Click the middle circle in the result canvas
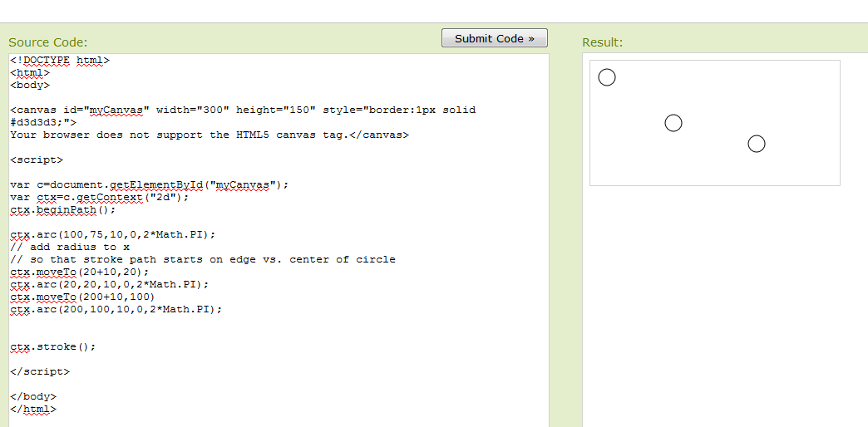868x427 pixels. [x=673, y=123]
